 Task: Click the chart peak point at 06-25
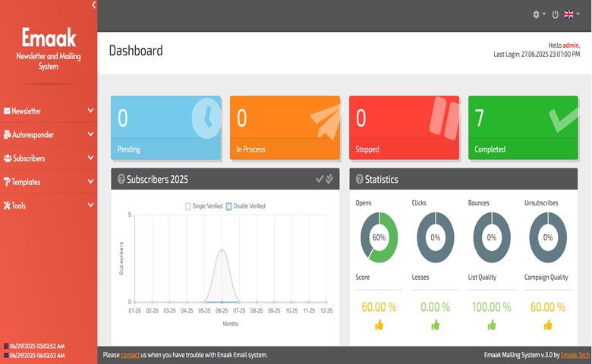point(222,249)
